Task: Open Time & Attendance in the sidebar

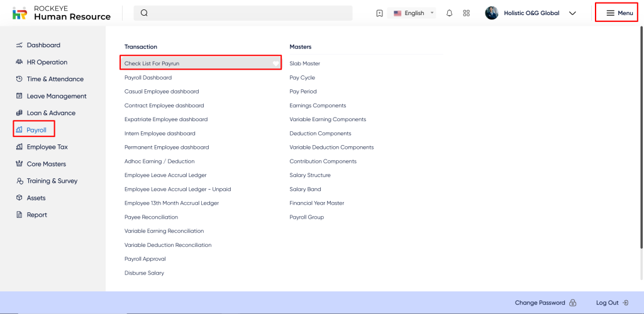Action: pyautogui.click(x=55, y=79)
